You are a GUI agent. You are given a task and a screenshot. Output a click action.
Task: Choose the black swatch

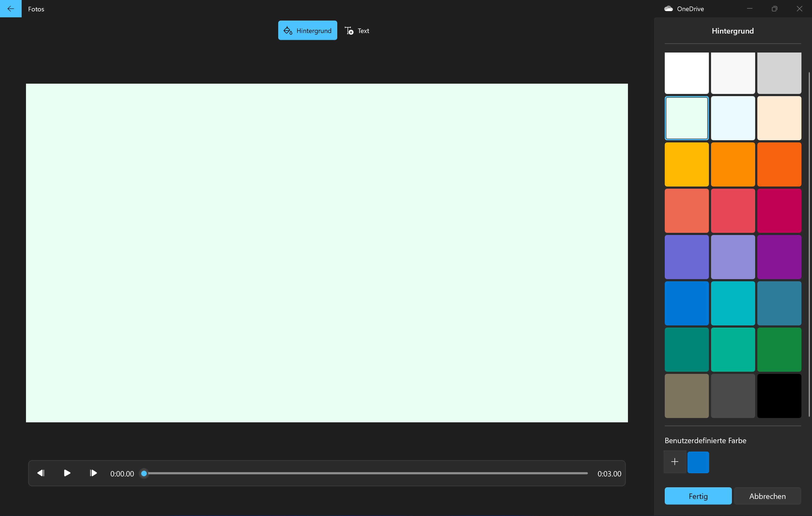(x=779, y=396)
